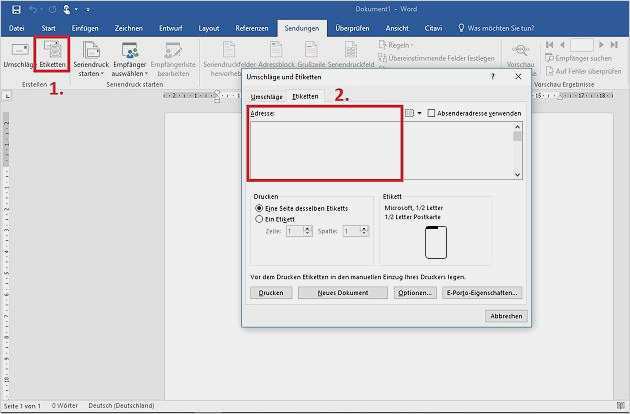Click the save icon in the title bar
Viewport: 630px width, 414px height.
pos(12,9)
